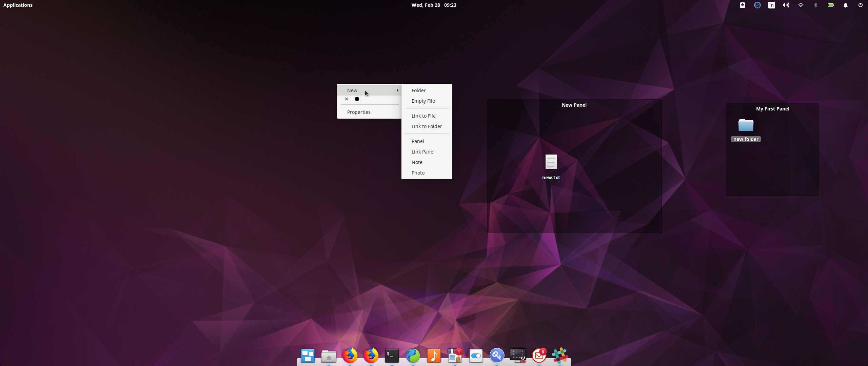868x366 pixels.
Task: Launch System Settings from the dock
Action: click(x=475, y=356)
